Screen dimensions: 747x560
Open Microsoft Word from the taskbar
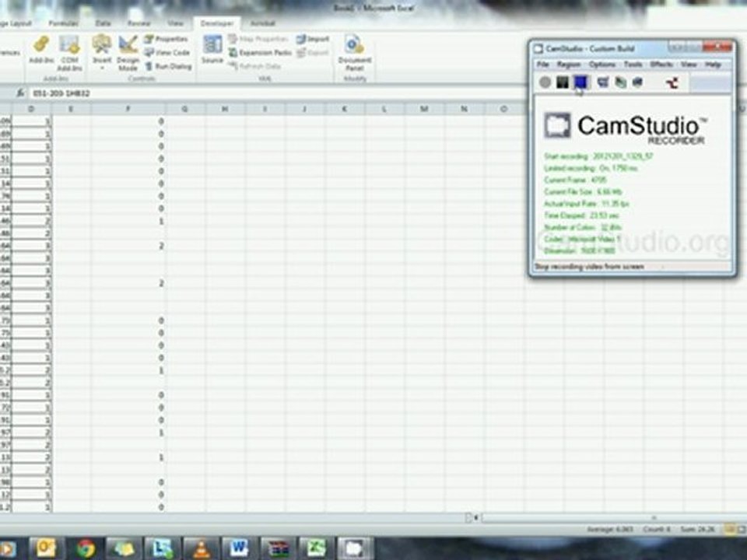(x=239, y=548)
